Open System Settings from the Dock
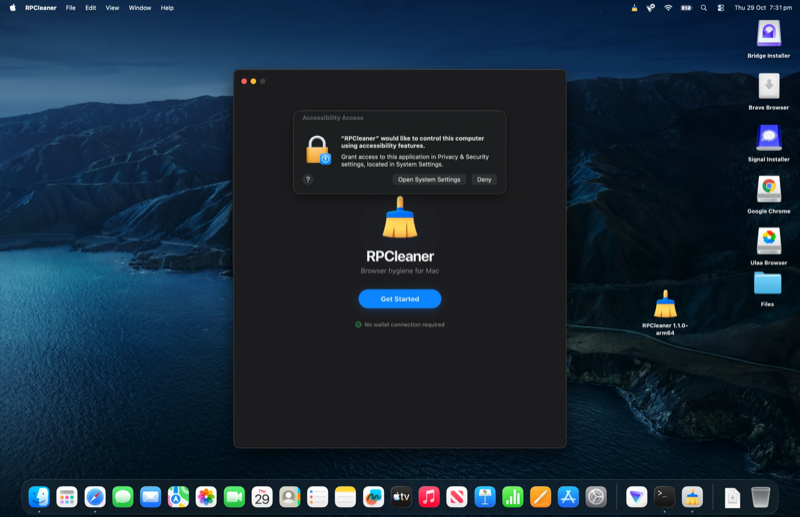Screen dimensions: 800x517 [x=596, y=497]
